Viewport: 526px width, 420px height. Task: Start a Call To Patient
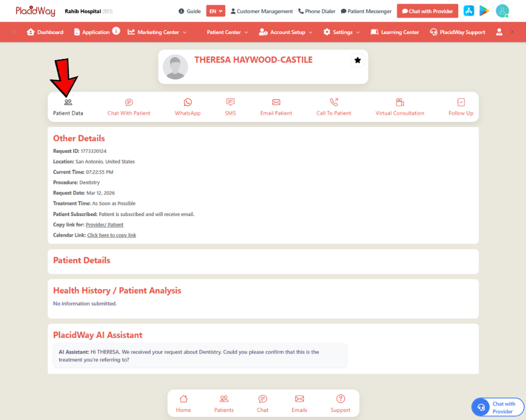click(x=333, y=106)
